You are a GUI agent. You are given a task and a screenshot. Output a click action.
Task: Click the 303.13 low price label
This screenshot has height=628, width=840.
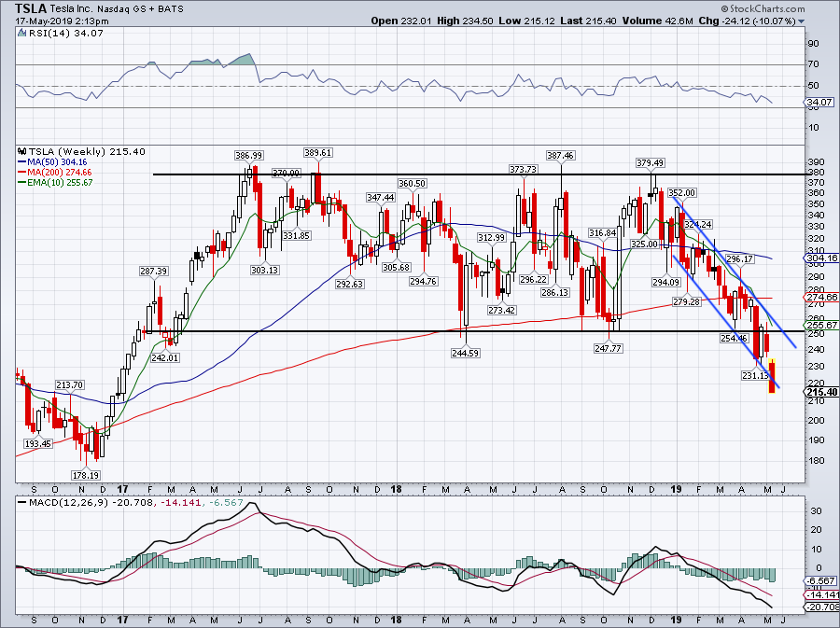(x=265, y=270)
